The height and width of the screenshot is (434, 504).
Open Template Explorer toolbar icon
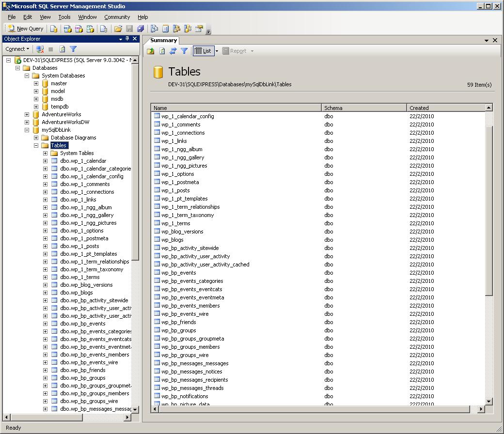[x=188, y=29]
